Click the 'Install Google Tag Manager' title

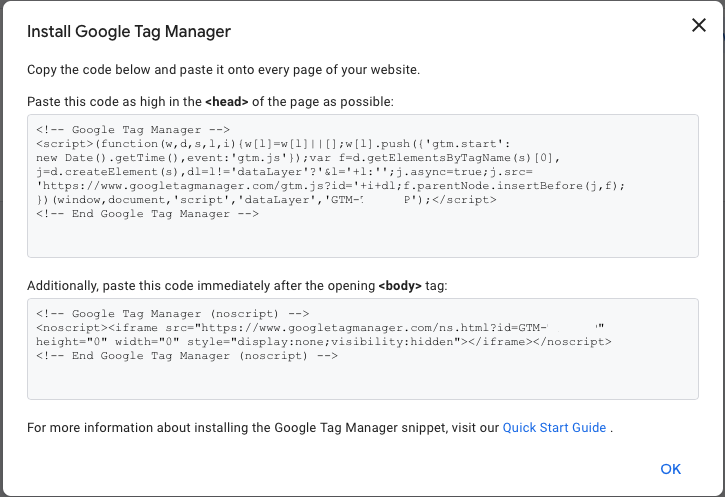[x=129, y=31]
